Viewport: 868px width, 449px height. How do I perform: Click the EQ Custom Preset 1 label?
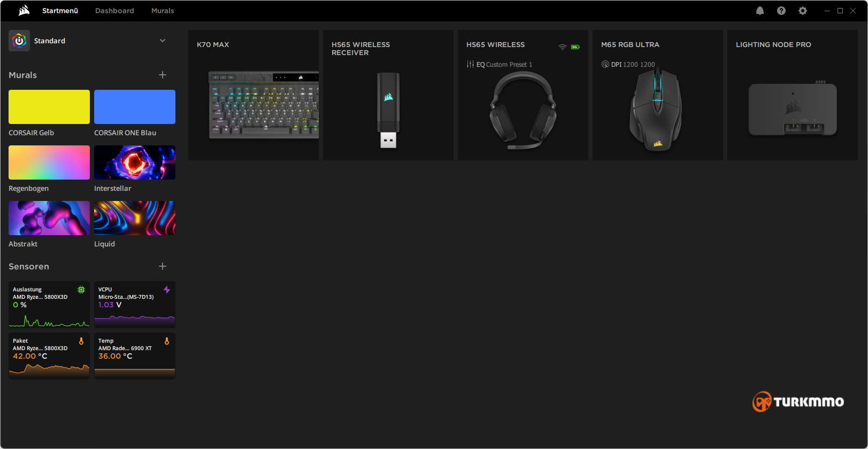[x=504, y=65]
